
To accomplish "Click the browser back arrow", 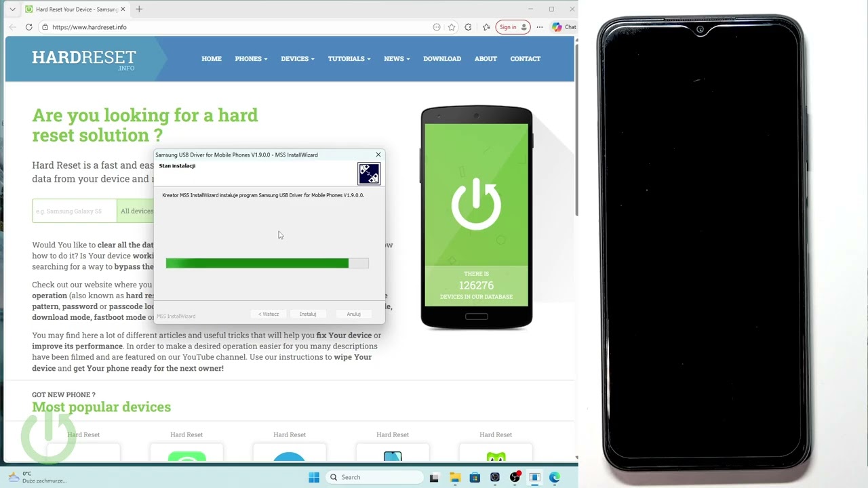I will tap(12, 27).
